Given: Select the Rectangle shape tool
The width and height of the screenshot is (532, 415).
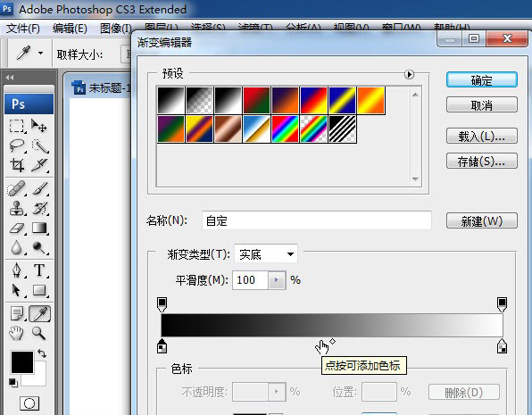Looking at the screenshot, I should point(39,290).
